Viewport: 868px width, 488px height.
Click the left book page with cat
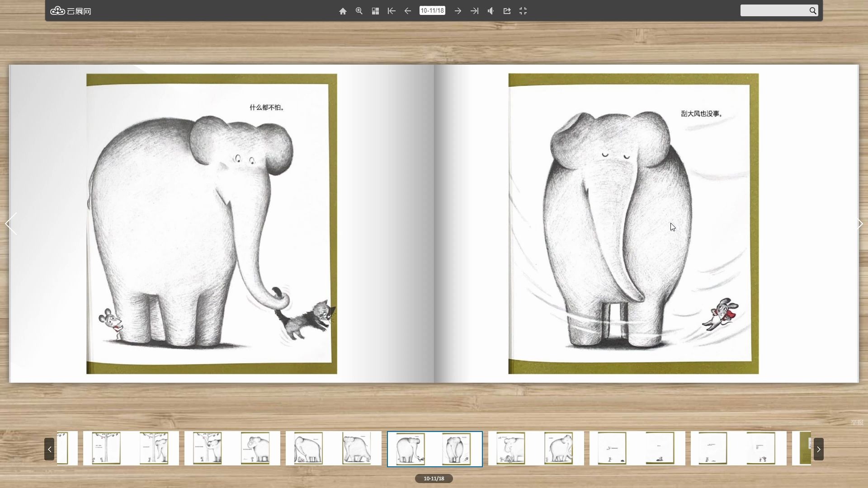[x=222, y=224]
